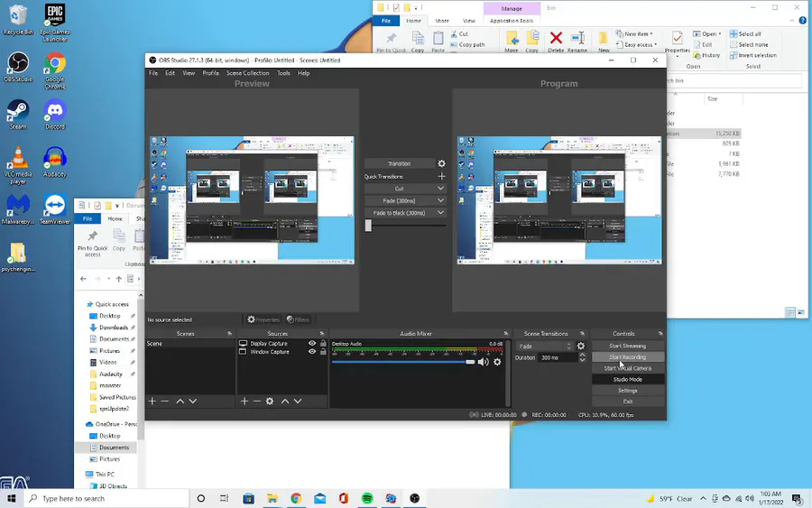
Task: Click Duration 300 ms input field
Action: click(558, 357)
